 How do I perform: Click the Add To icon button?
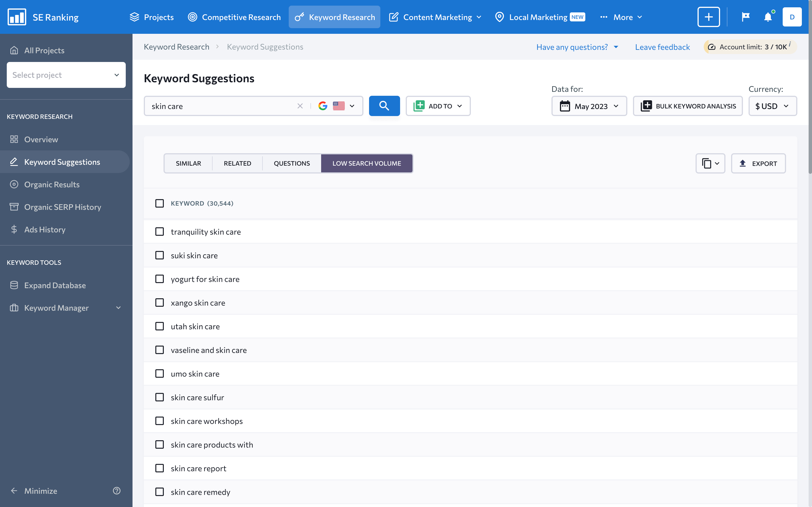(419, 106)
